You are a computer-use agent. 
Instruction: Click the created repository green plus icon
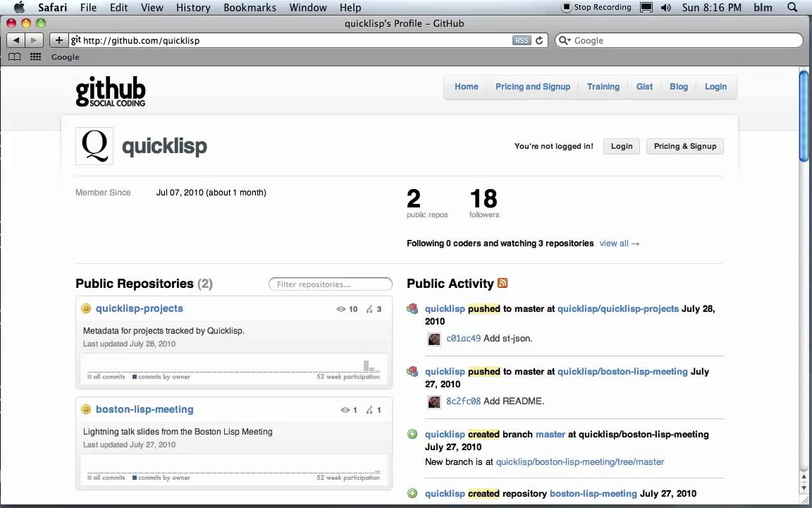412,493
